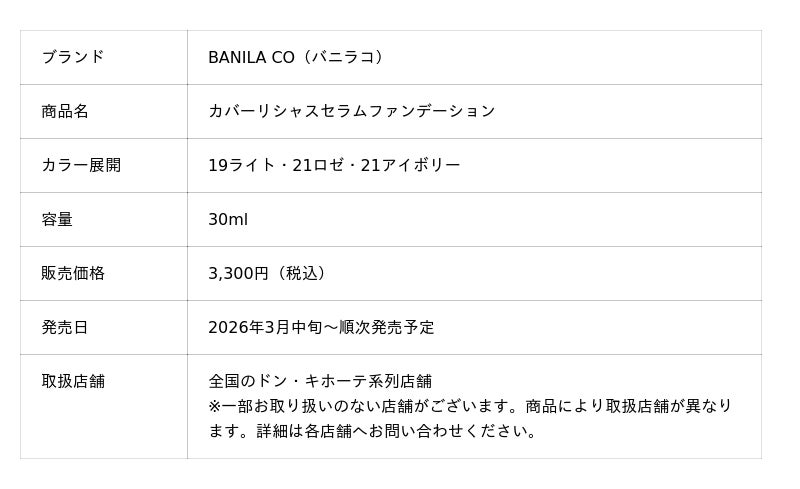Select the 2026年3月中旬 date text
800x489 pixels.
(264, 327)
